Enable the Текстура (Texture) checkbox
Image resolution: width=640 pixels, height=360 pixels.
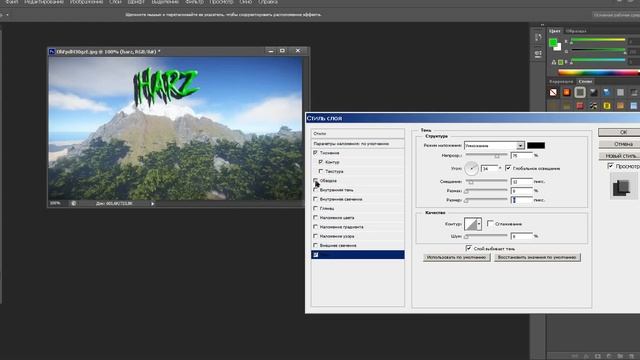(321, 171)
